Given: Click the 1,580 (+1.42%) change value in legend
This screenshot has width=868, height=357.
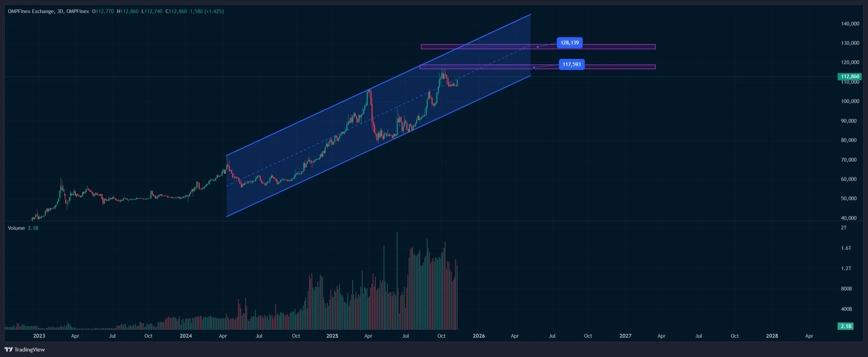Looking at the screenshot, I should [x=207, y=11].
